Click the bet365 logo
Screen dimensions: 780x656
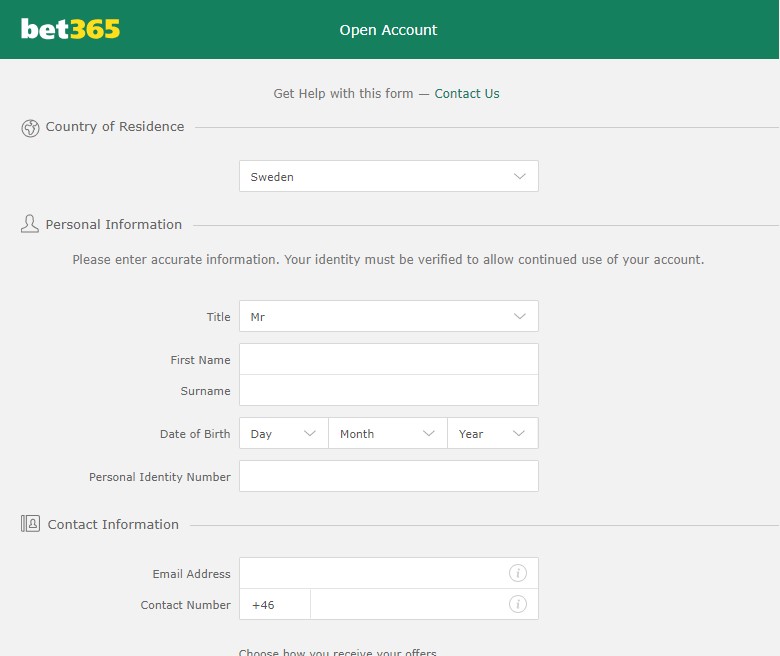pyautogui.click(x=70, y=29)
